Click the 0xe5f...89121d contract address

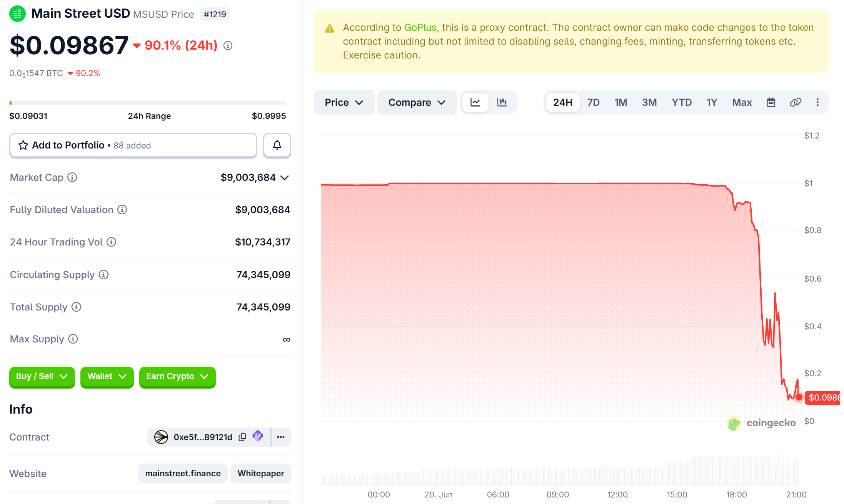[x=203, y=437]
